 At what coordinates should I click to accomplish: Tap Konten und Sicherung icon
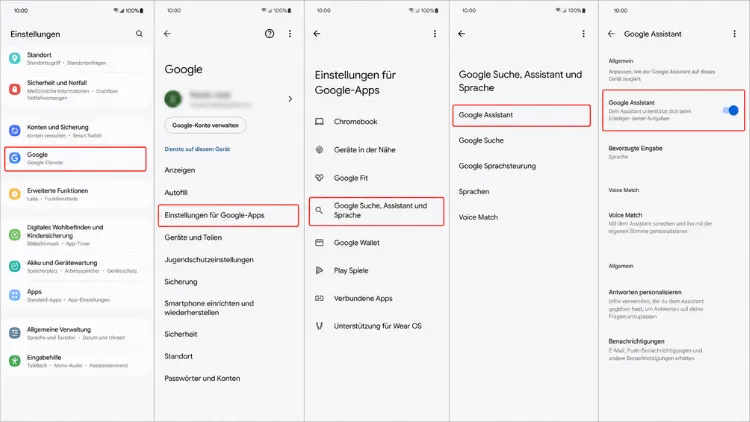click(x=15, y=131)
